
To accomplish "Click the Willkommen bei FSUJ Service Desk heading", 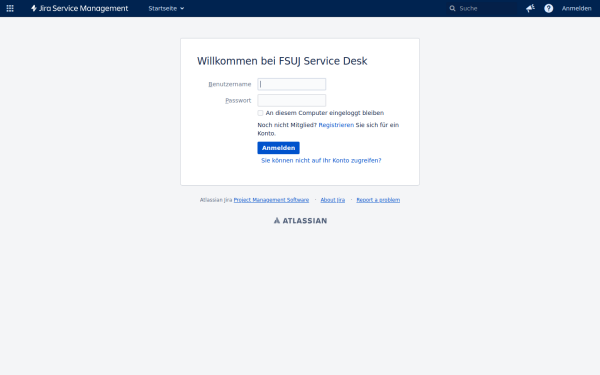I will click(282, 61).
